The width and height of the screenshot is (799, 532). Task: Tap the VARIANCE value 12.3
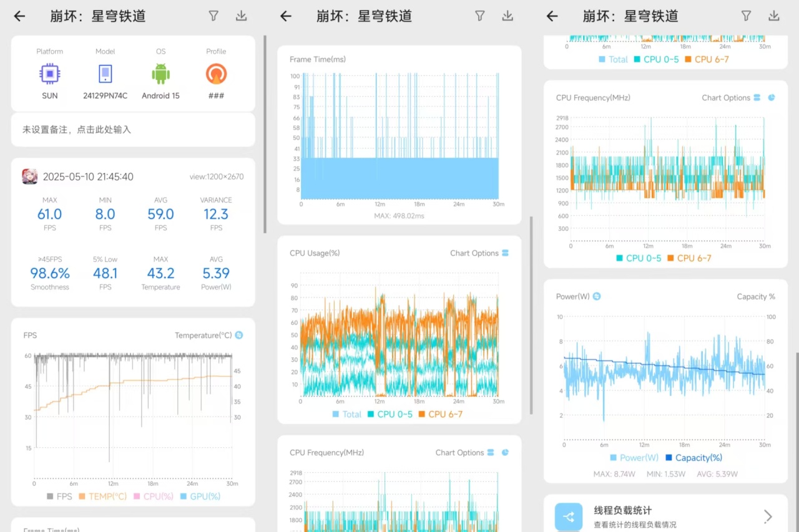[216, 215]
